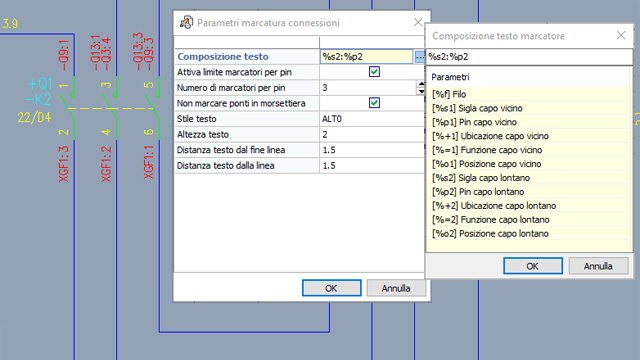
Task: Click the Composizione testo field with %s2:%p2
Action: tap(367, 57)
